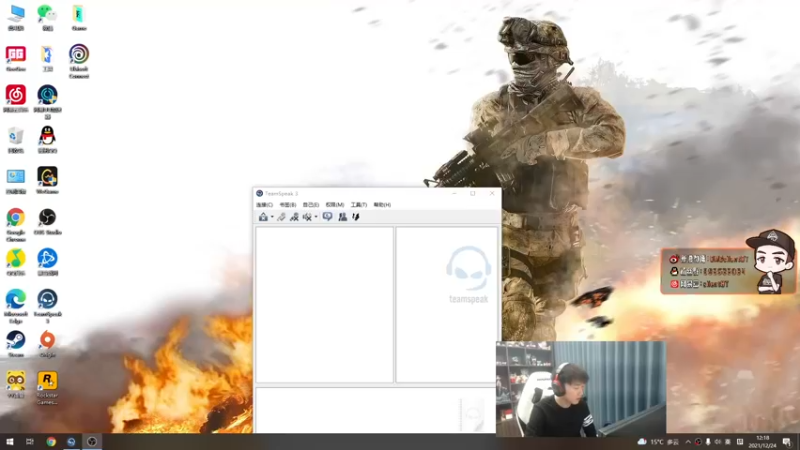This screenshot has width=800, height=450.
Task: Click the TeamSpeak toggle away status icon
Action: [x=294, y=217]
